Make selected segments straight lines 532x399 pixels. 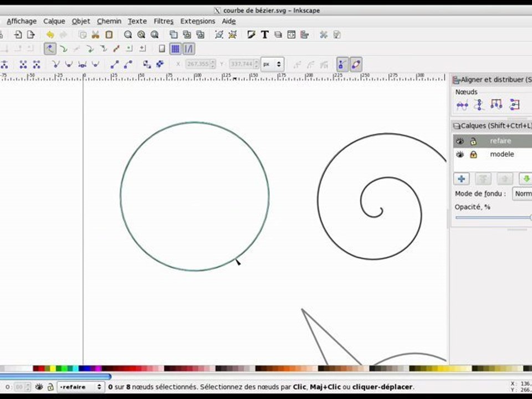tap(115, 64)
